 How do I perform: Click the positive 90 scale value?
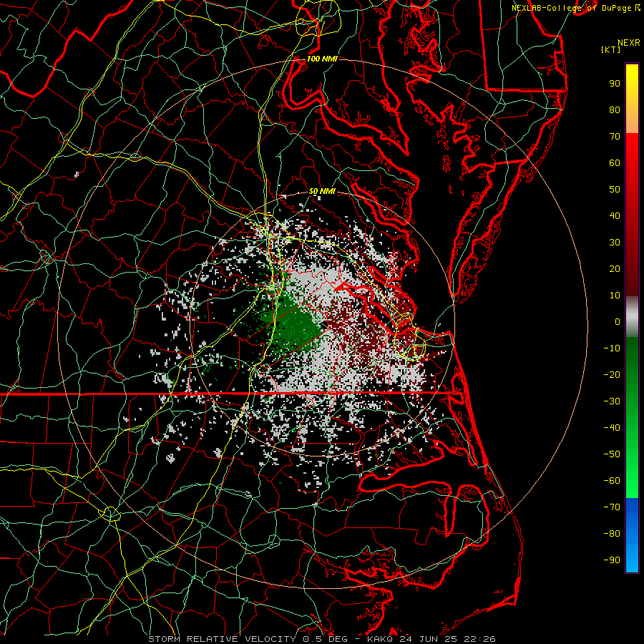pos(615,84)
